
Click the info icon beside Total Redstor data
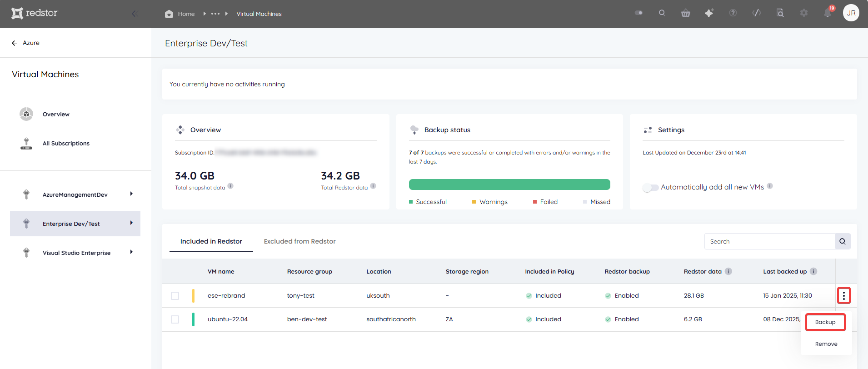(x=373, y=186)
